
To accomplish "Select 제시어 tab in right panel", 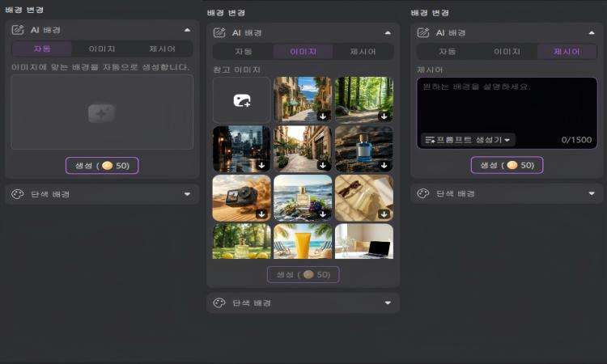I will 567,52.
